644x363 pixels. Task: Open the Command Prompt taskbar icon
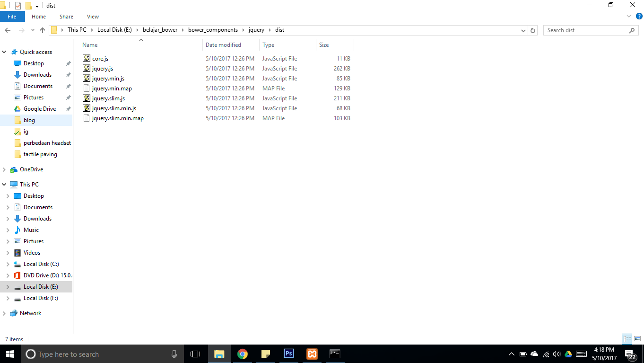coord(335,354)
